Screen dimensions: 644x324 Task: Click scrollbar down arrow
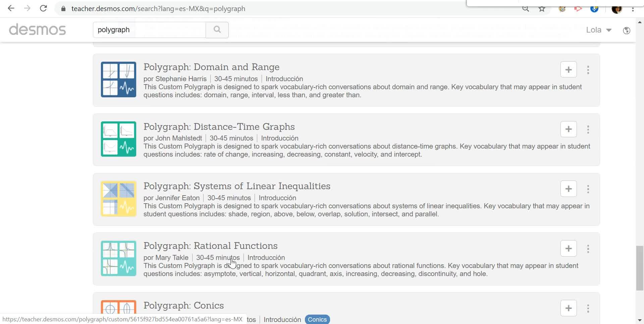point(640,320)
